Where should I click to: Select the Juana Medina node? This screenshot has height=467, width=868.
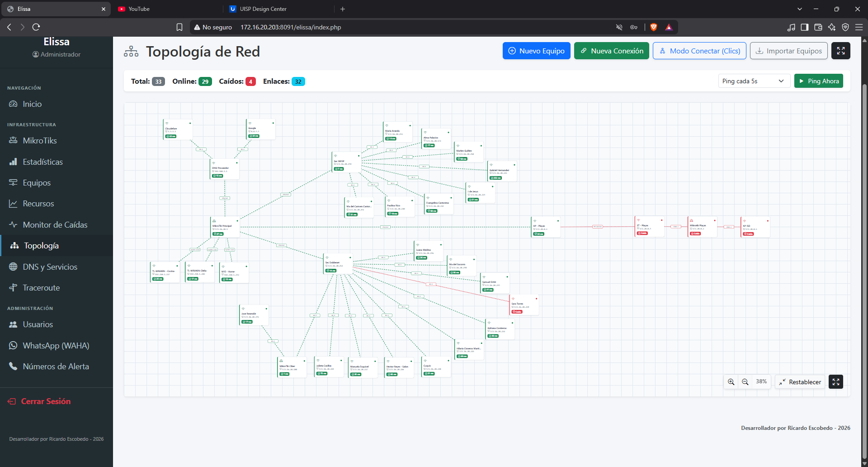(429, 251)
